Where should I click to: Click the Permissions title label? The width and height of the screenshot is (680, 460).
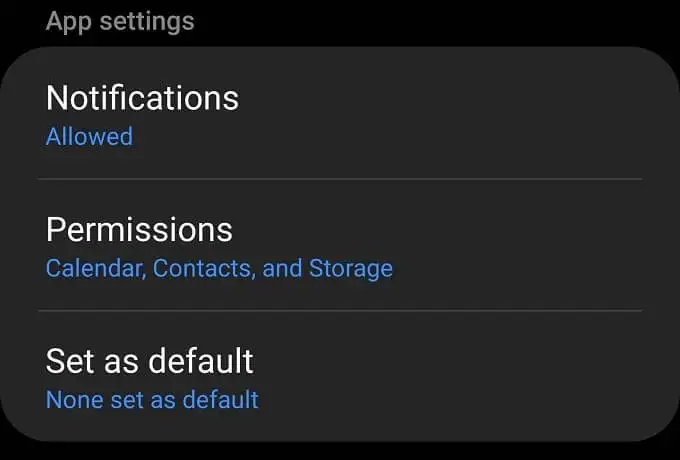click(x=139, y=230)
